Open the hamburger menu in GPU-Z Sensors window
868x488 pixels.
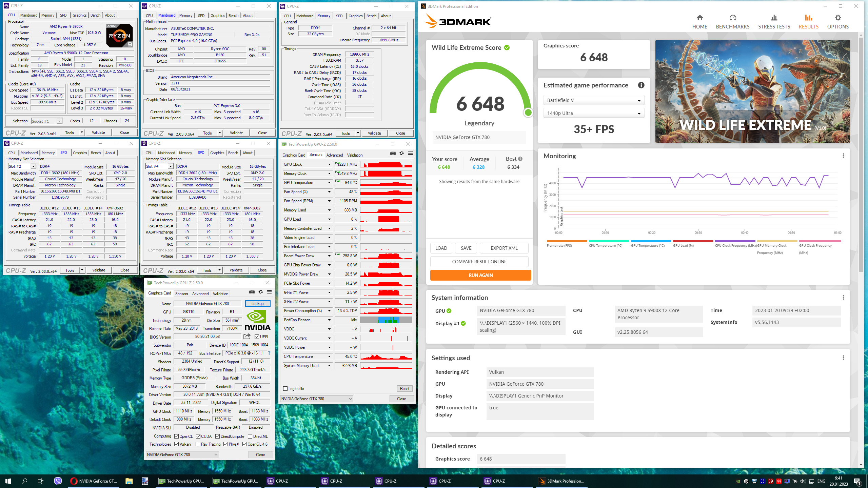410,153
